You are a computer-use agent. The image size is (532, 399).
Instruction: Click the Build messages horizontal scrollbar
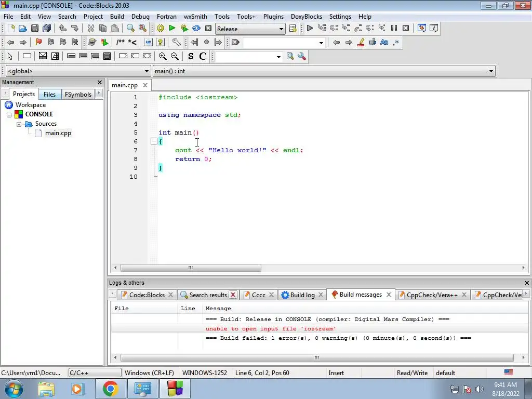317,357
